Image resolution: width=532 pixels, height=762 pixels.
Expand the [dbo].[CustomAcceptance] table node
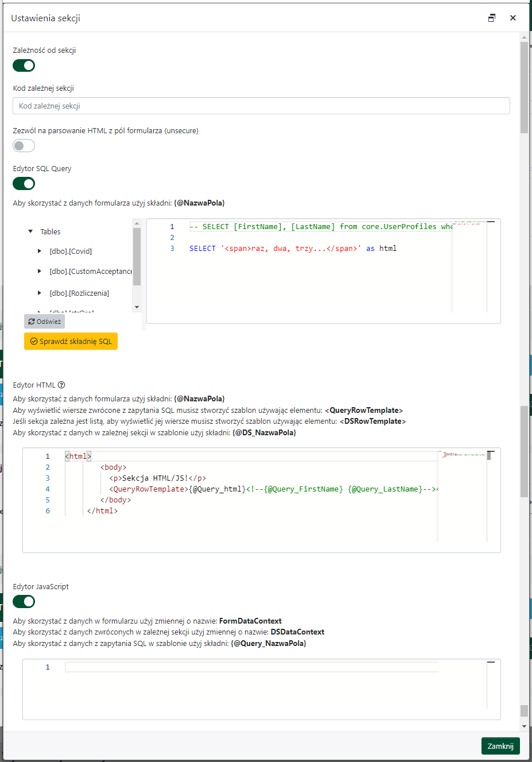[x=39, y=272]
